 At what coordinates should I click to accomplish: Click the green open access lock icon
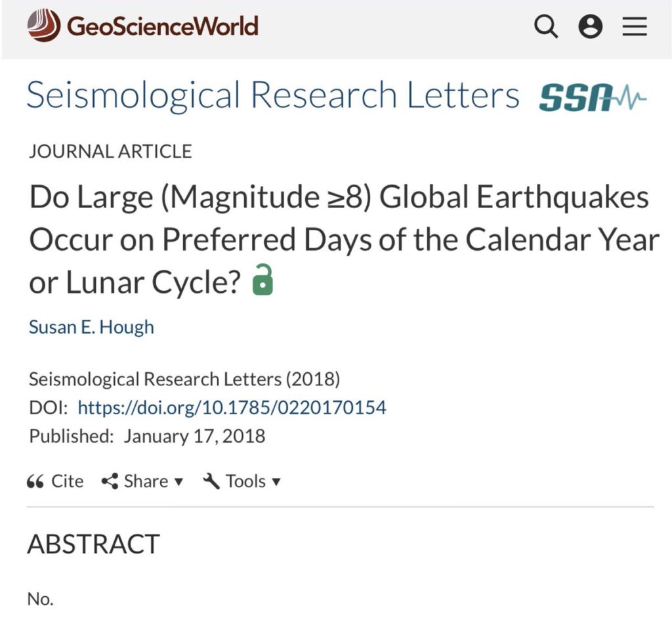click(x=262, y=280)
